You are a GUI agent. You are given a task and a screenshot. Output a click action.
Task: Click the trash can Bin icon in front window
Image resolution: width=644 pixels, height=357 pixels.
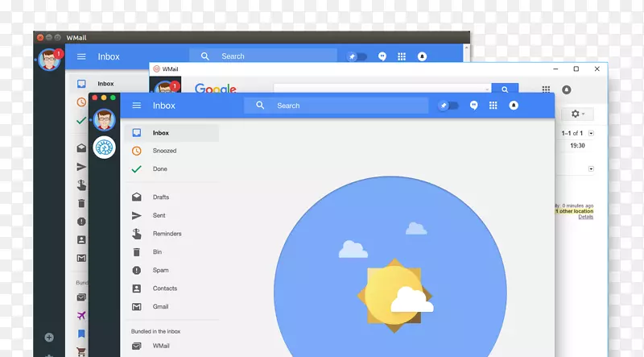(136, 252)
